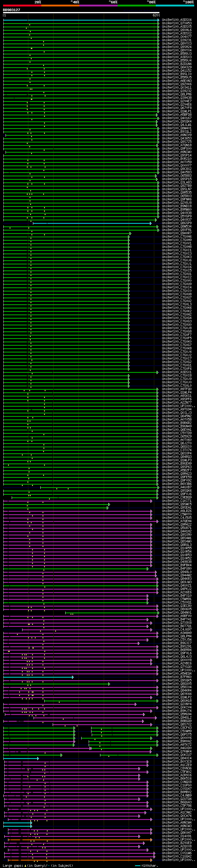This screenshot has width=197, height=868.
Task: Click the cyan ~100% identity legend segment
Action: tap(175, 6)
